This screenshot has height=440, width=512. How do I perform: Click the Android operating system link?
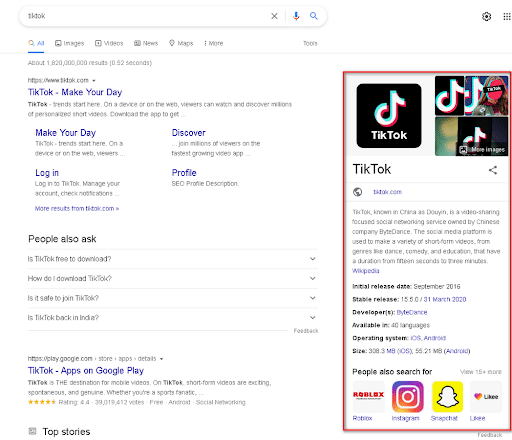coord(435,338)
